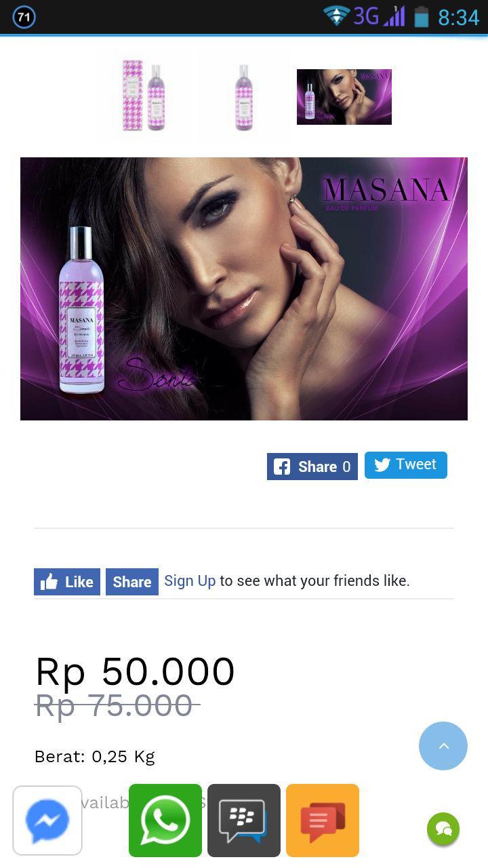Share product on Facebook
Image resolution: width=488 pixels, height=868 pixels.
coord(312,467)
